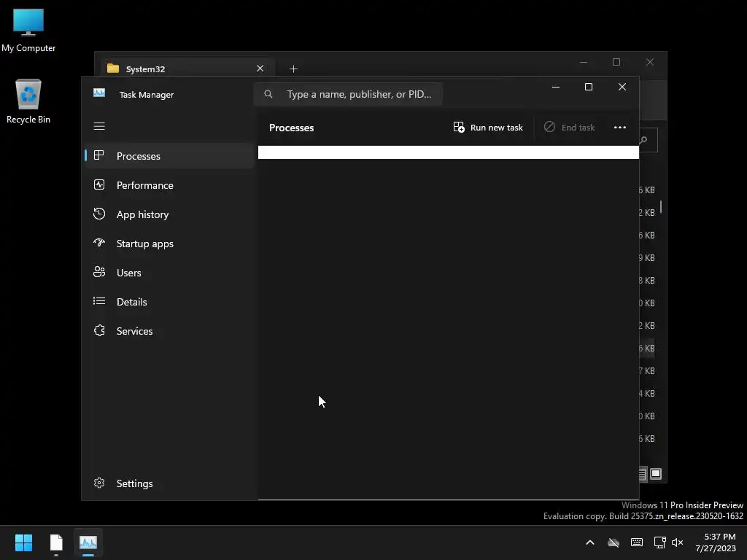Click the Task Manager taskbar icon

click(x=88, y=542)
